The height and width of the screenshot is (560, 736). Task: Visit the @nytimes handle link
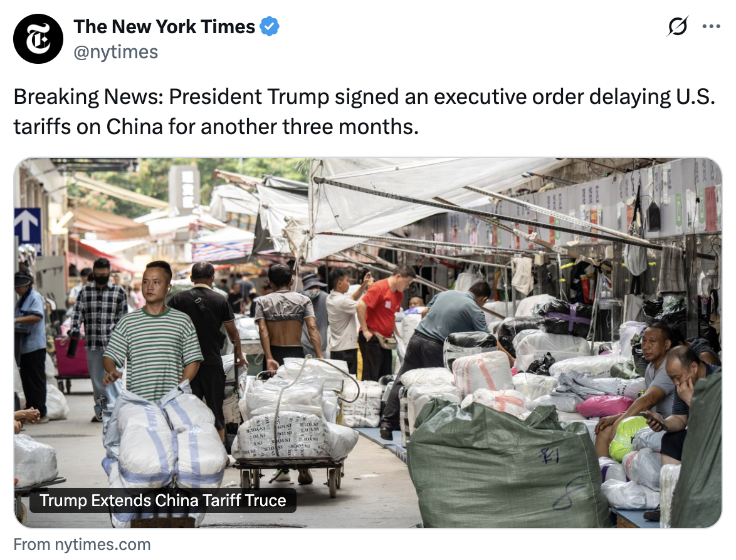[x=116, y=51]
